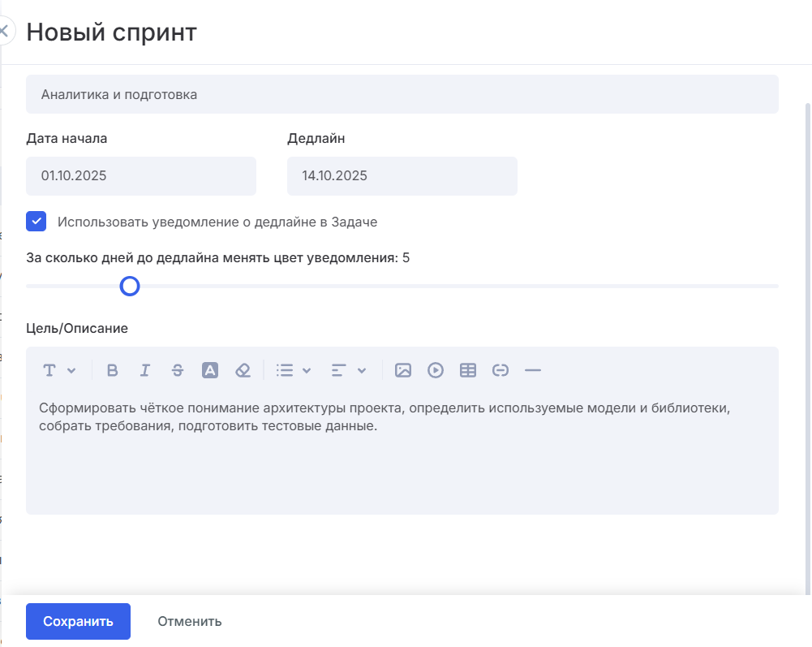Add a hyperlink via link icon
The image size is (812, 647).
(x=501, y=370)
